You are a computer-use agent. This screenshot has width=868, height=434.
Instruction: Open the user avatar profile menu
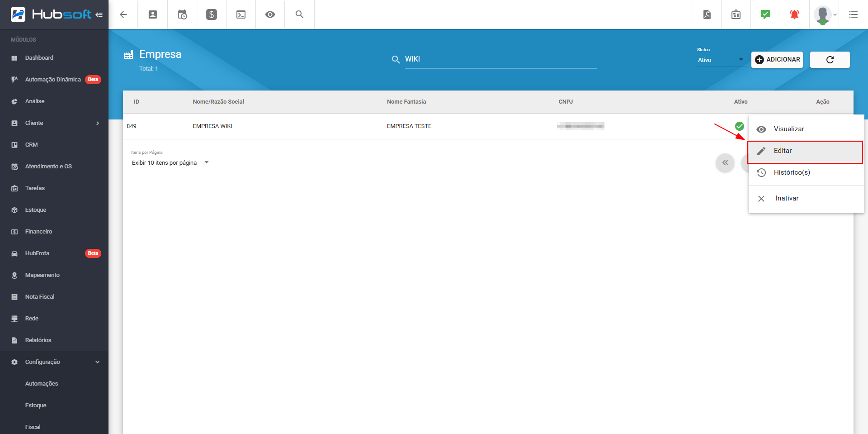click(825, 15)
